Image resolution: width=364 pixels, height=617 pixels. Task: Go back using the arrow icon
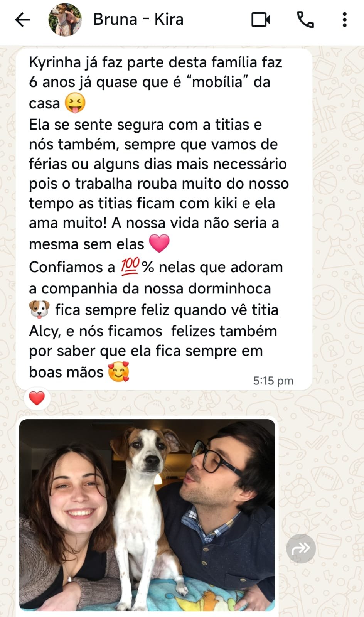[x=22, y=20]
